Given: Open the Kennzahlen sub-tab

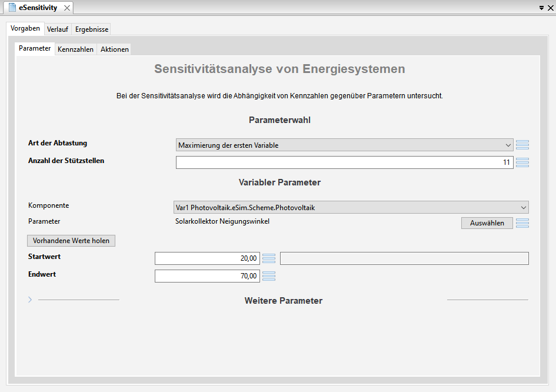Looking at the screenshot, I should [75, 49].
